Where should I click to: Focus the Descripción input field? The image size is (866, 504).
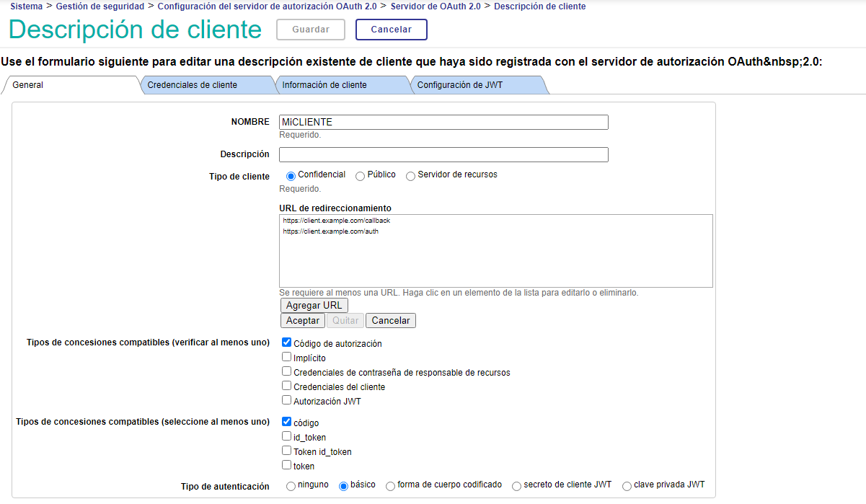pyautogui.click(x=443, y=155)
